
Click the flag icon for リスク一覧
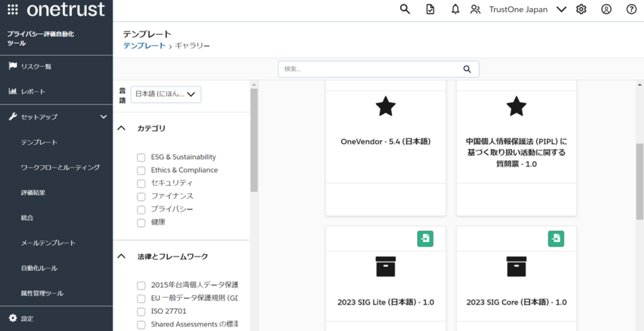click(x=13, y=66)
